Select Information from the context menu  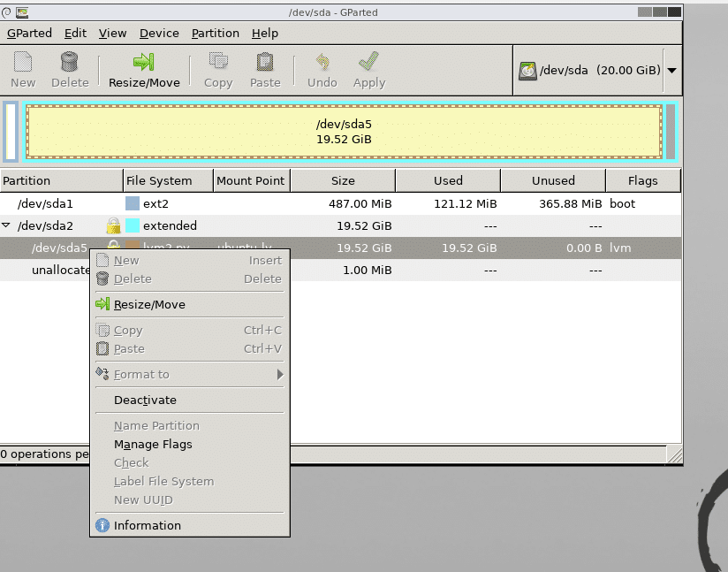tap(147, 525)
